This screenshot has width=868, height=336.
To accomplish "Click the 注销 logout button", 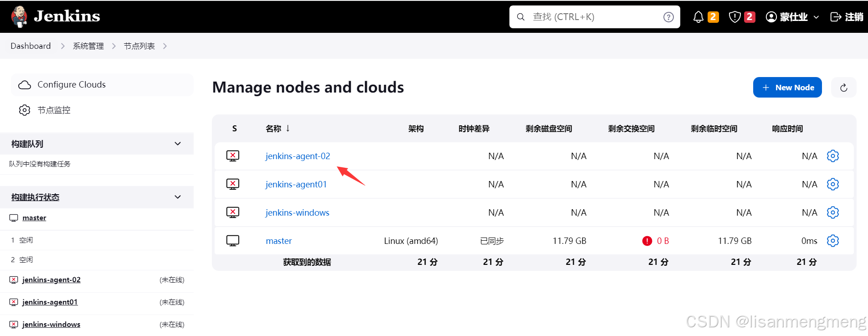I will pos(847,17).
